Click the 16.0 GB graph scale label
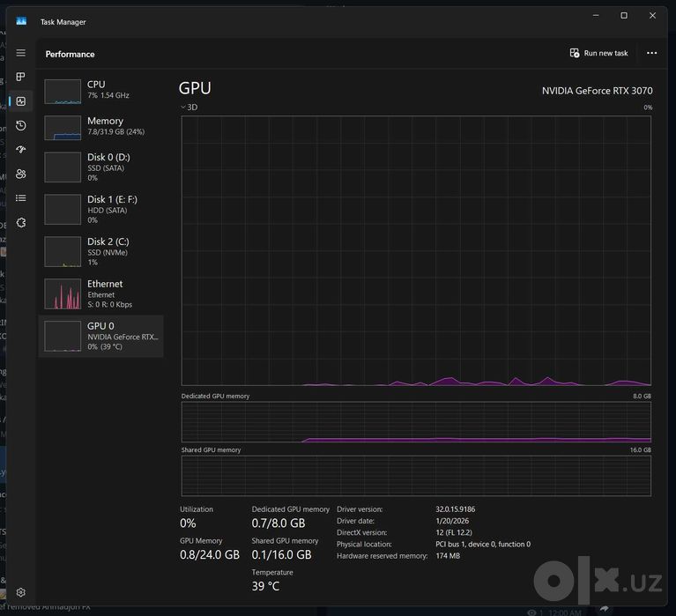676x616 pixels. pos(640,449)
